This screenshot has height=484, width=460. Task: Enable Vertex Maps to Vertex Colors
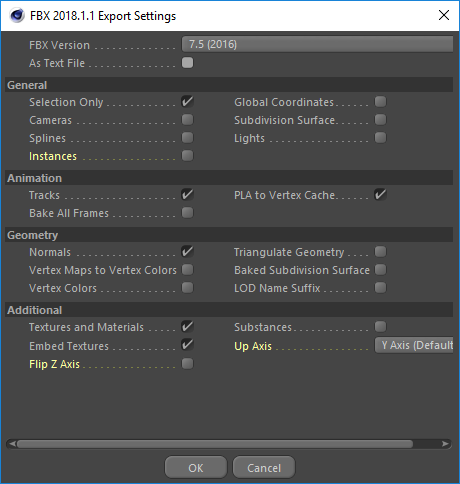coord(187,270)
